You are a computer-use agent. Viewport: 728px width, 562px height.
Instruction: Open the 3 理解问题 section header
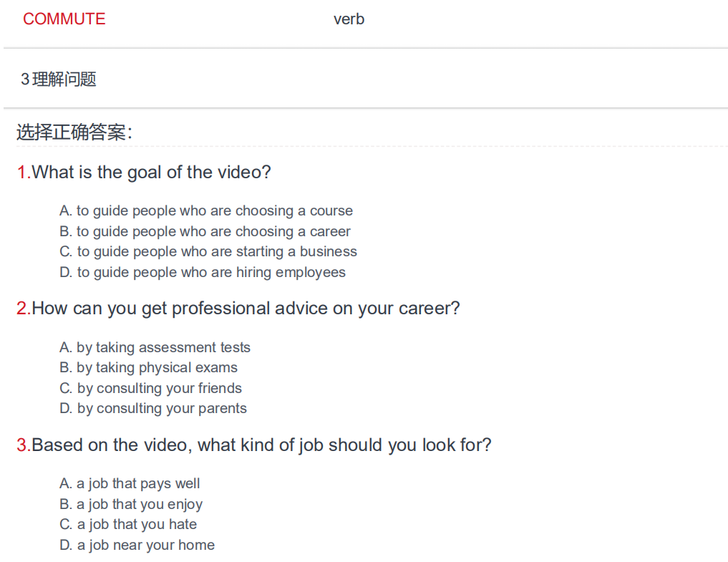tap(59, 79)
